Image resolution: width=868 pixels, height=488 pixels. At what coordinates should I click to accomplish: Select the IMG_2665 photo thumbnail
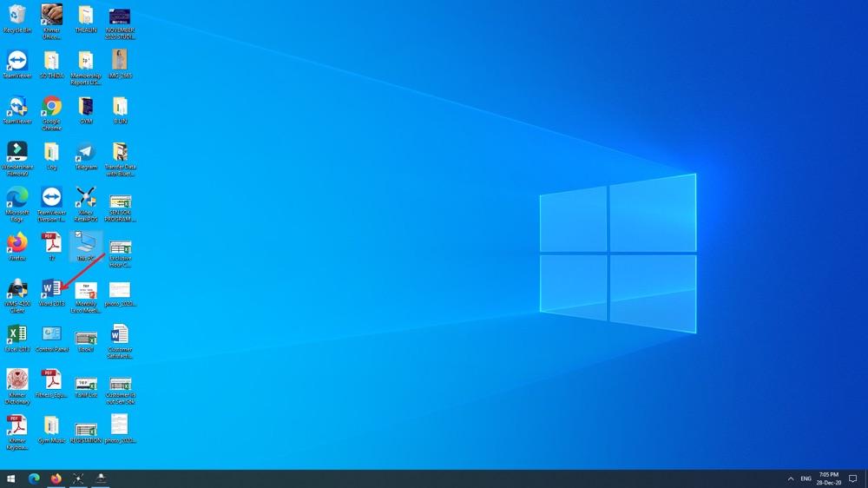pyautogui.click(x=120, y=60)
